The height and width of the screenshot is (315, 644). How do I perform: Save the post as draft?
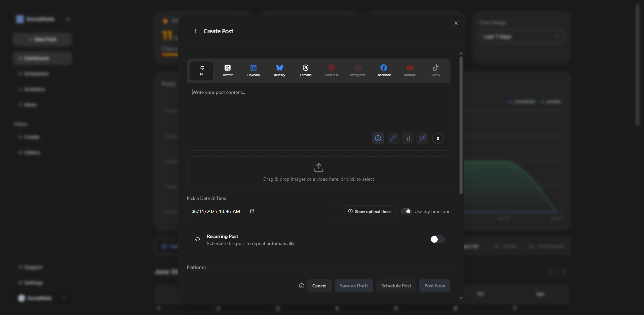(353, 285)
